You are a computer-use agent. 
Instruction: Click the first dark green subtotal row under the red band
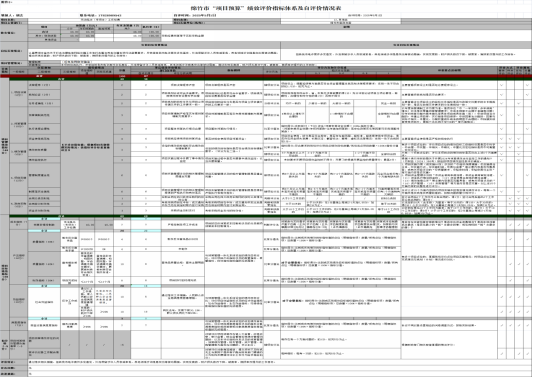pyautogui.click(x=270, y=79)
